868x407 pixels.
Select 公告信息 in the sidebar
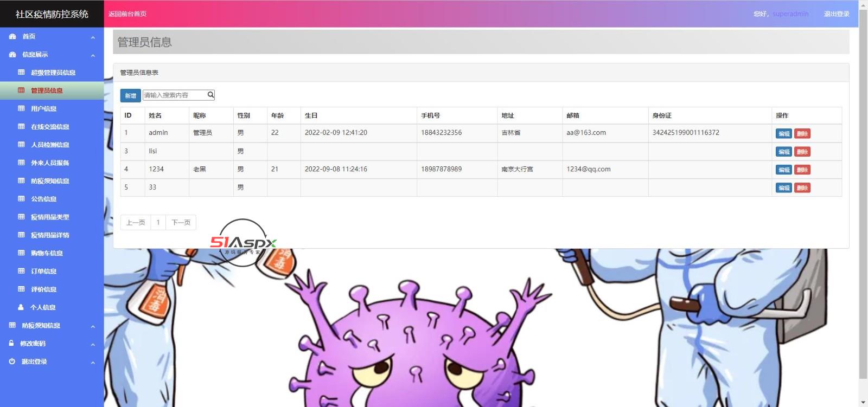[x=44, y=199]
